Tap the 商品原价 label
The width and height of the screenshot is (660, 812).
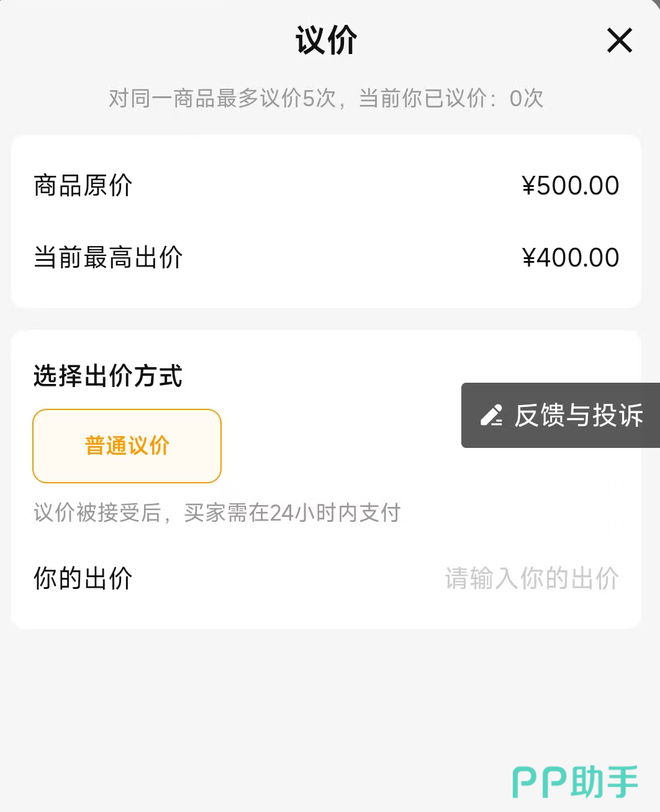point(83,185)
